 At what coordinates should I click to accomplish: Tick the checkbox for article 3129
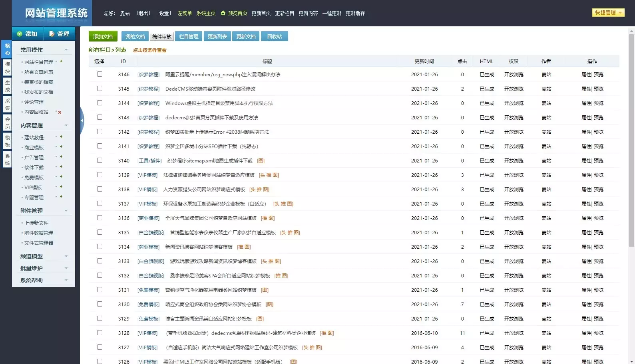[x=100, y=318]
